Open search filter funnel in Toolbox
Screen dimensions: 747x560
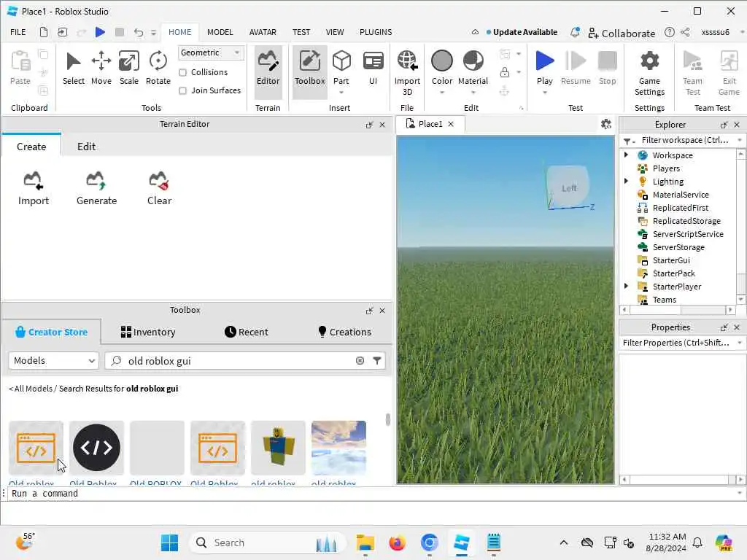[x=377, y=360]
